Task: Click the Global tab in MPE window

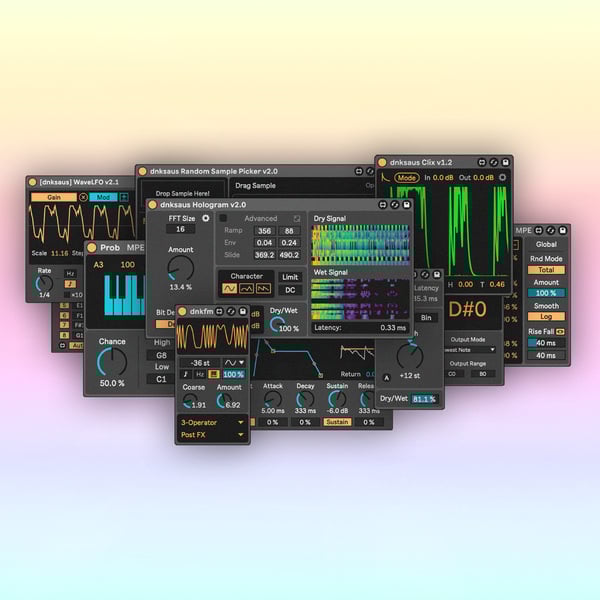Action: [546, 244]
